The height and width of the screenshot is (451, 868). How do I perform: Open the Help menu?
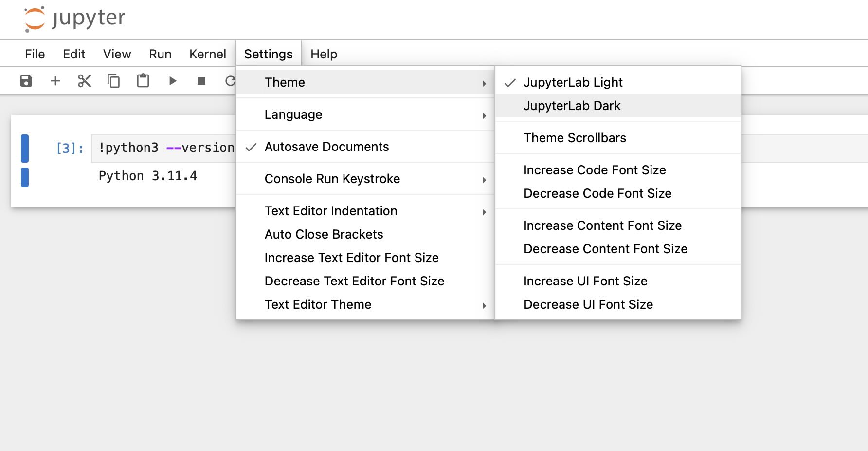click(323, 54)
